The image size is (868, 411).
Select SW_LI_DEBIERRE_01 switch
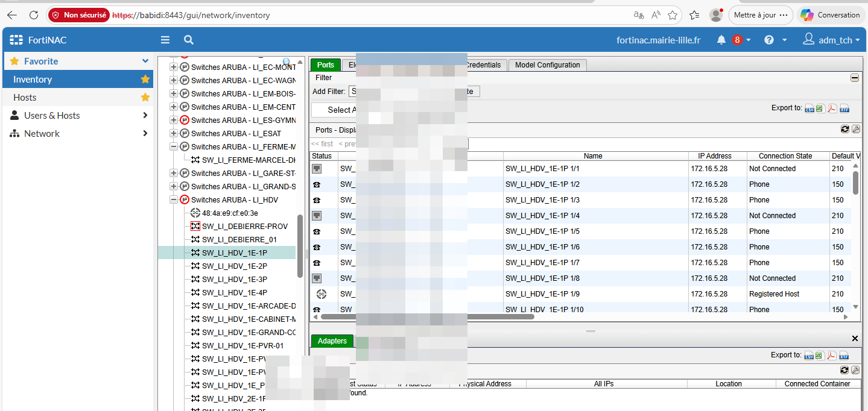[239, 239]
